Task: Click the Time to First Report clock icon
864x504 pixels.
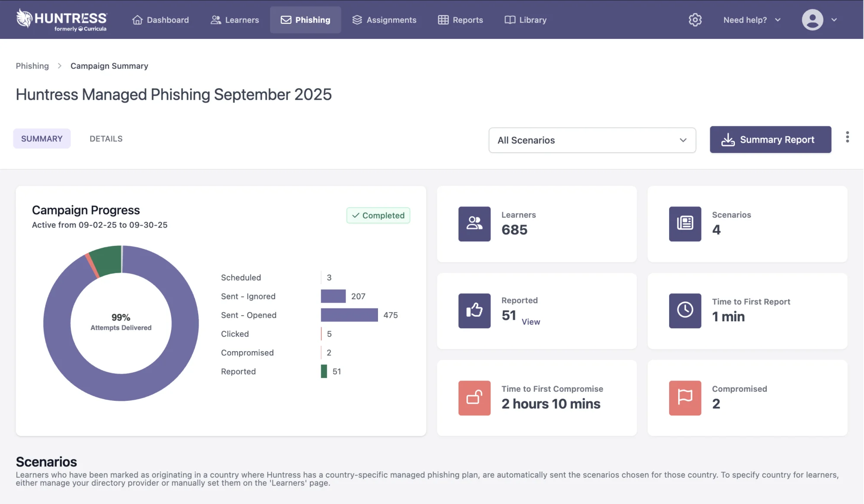Action: pos(685,311)
